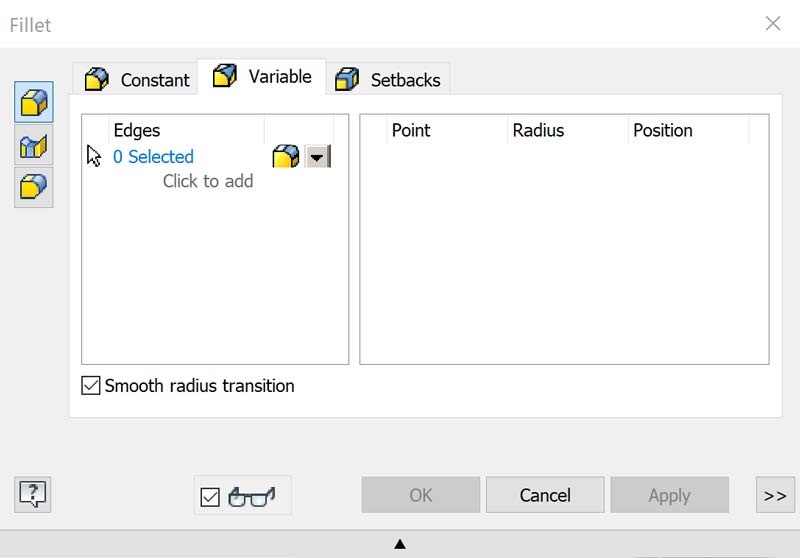Open the edge select mode dropdown arrow
The image size is (800, 558).
coord(317,157)
